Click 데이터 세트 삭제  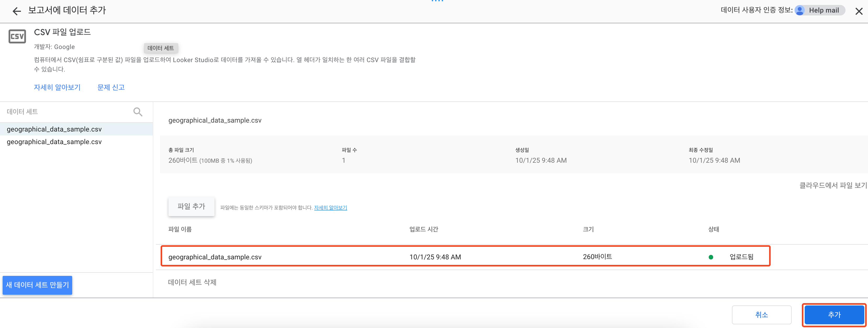[192, 282]
